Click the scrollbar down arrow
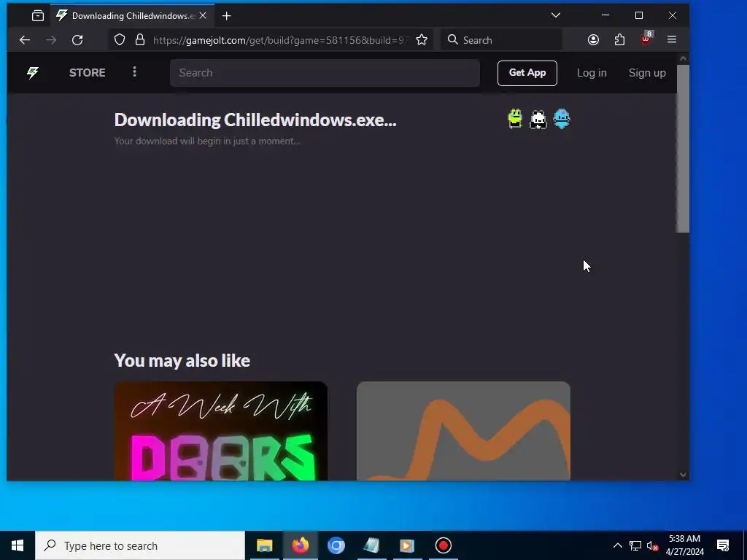 click(x=683, y=474)
